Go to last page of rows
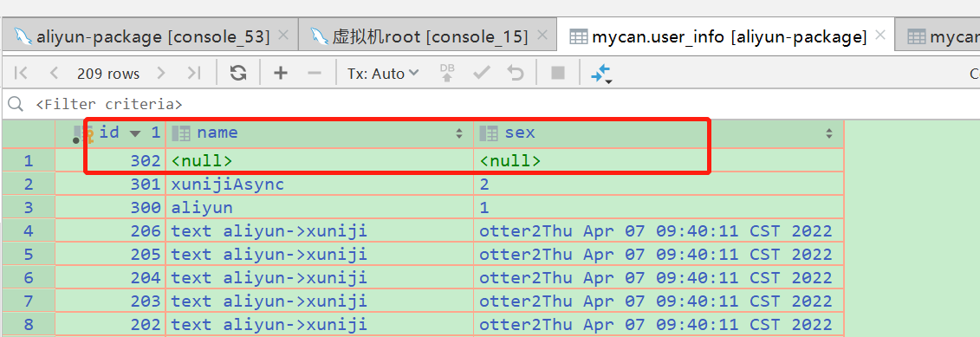The image size is (980, 337). click(x=194, y=73)
